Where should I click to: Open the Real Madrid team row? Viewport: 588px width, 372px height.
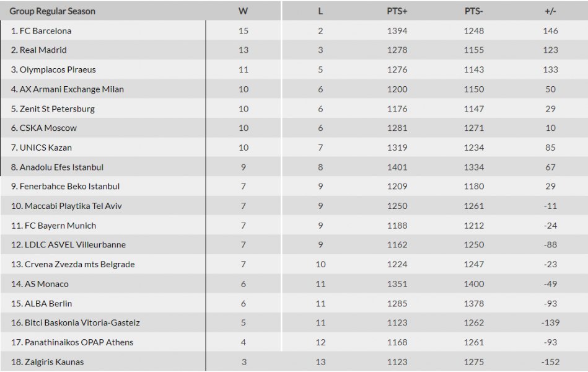[x=43, y=50]
